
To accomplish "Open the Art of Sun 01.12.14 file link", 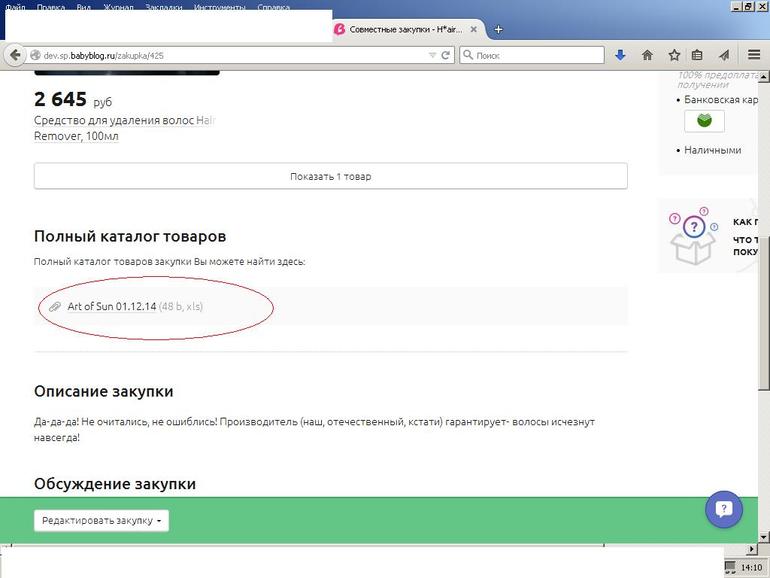I will click(x=111, y=306).
